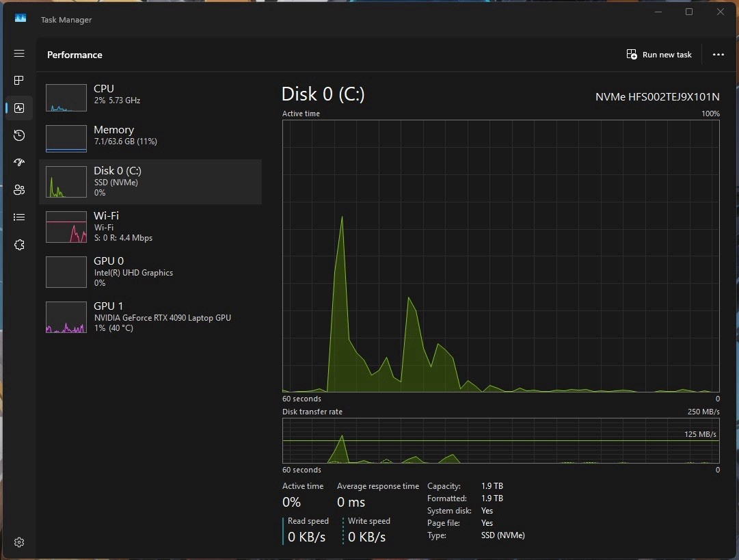Click the Performance page heading

click(75, 55)
